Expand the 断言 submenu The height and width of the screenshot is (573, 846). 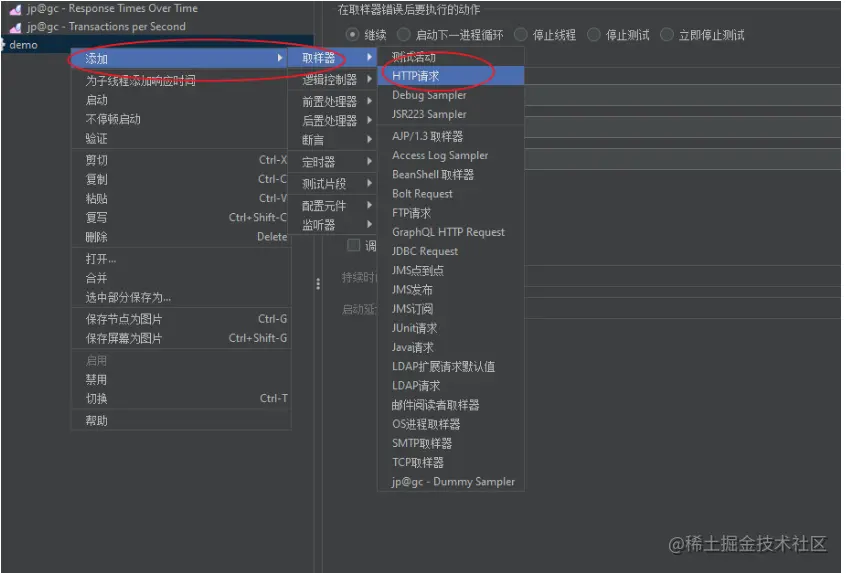[332, 140]
